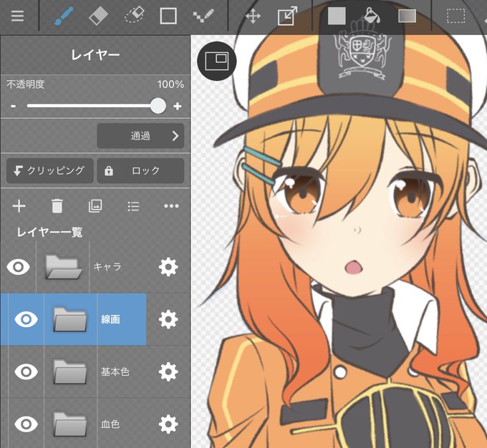The image size is (487, 448).
Task: Select the Gradient tool
Action: (408, 16)
